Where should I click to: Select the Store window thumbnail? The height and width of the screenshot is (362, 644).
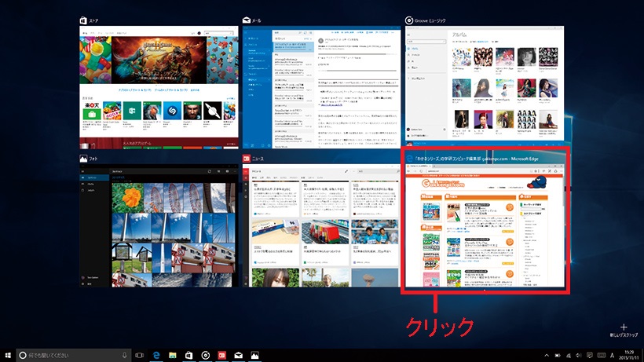[x=159, y=87]
